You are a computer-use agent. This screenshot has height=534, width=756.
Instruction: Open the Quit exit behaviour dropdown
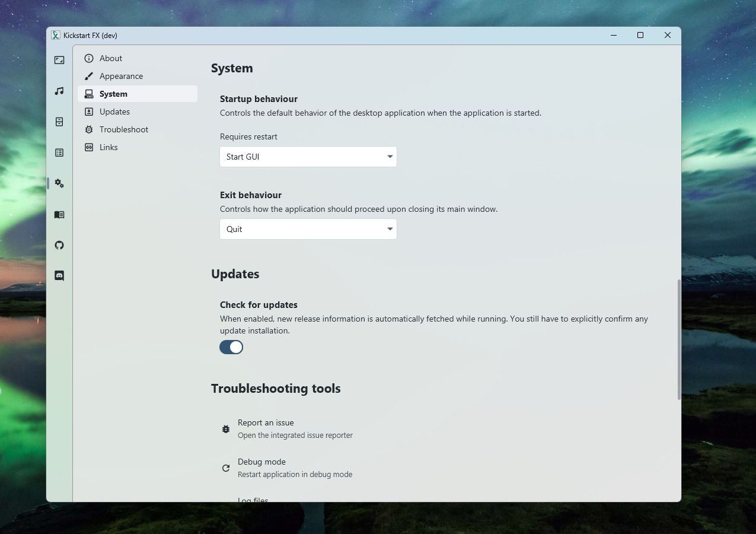click(x=308, y=229)
